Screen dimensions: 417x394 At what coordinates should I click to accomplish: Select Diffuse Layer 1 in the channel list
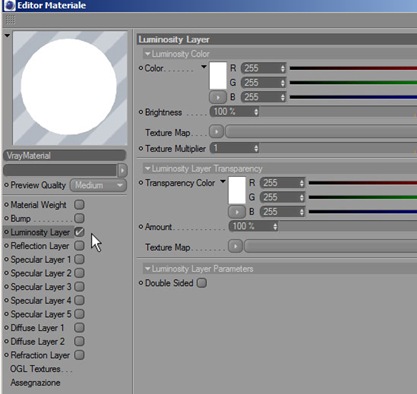click(37, 328)
